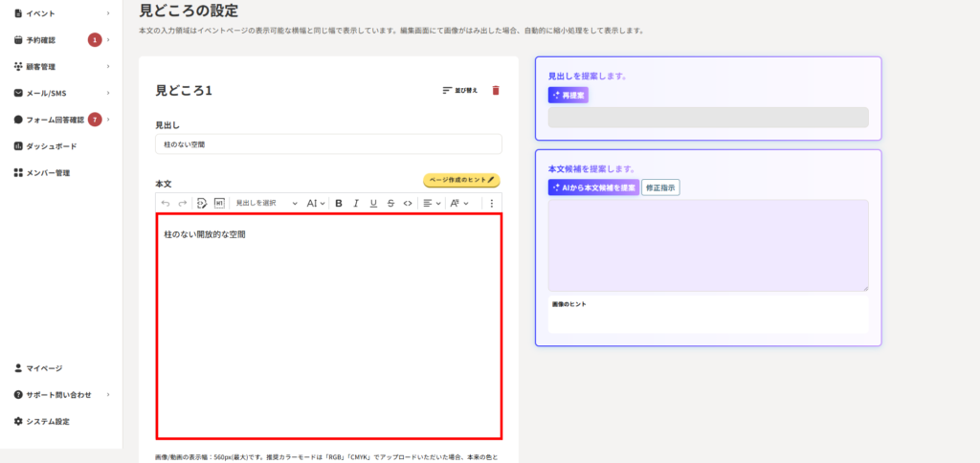Toggle underline formatting
This screenshot has height=463, width=980.
tap(373, 203)
